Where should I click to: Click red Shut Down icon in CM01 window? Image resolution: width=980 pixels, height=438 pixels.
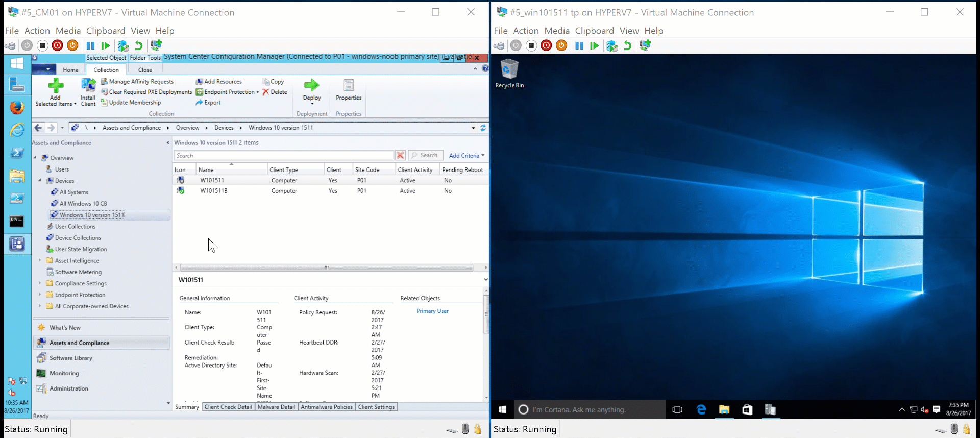pyautogui.click(x=58, y=45)
